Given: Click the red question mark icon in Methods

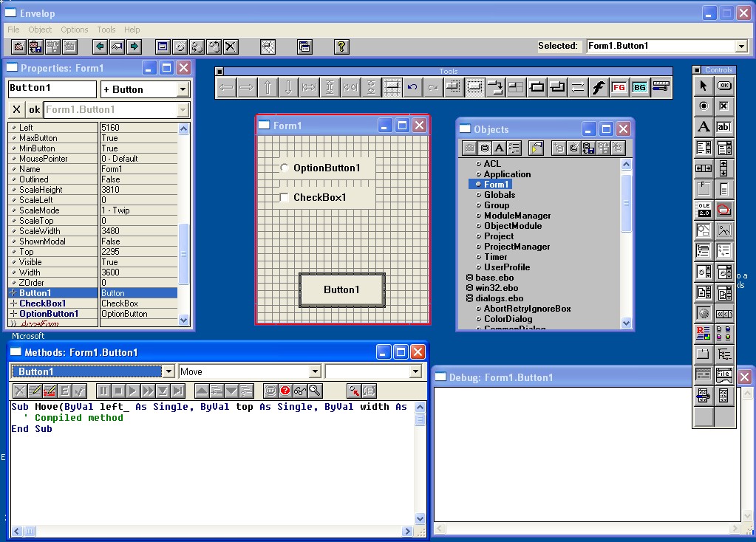Looking at the screenshot, I should point(285,391).
